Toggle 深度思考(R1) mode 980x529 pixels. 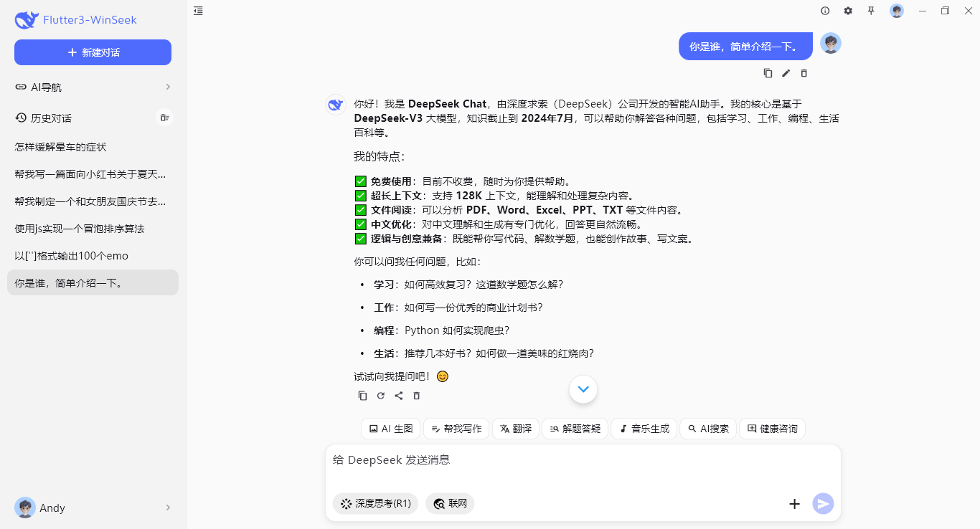click(375, 504)
